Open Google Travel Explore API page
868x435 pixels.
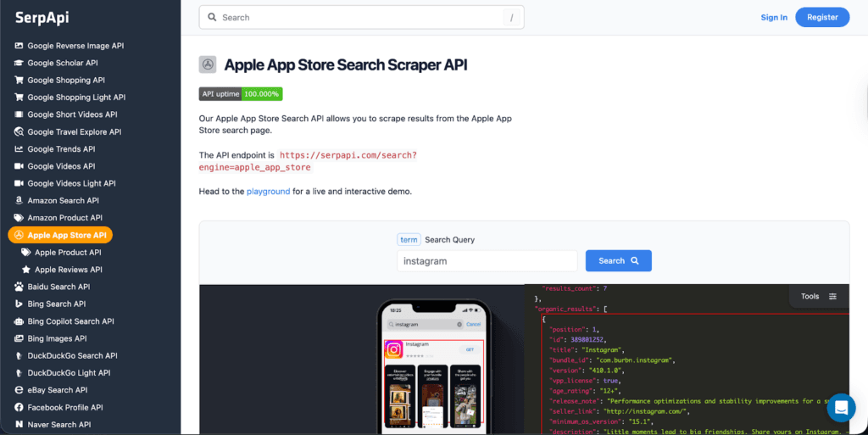74,132
